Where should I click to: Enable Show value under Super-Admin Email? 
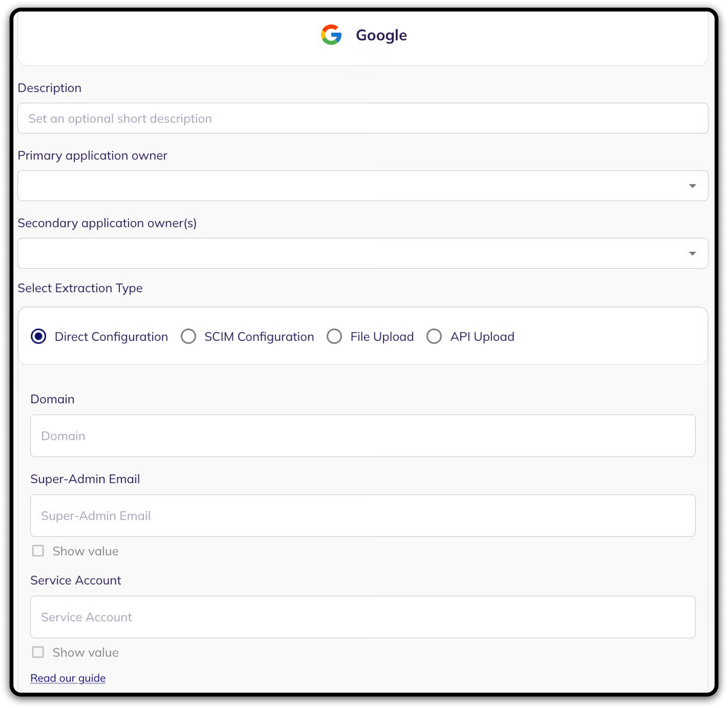(x=38, y=551)
